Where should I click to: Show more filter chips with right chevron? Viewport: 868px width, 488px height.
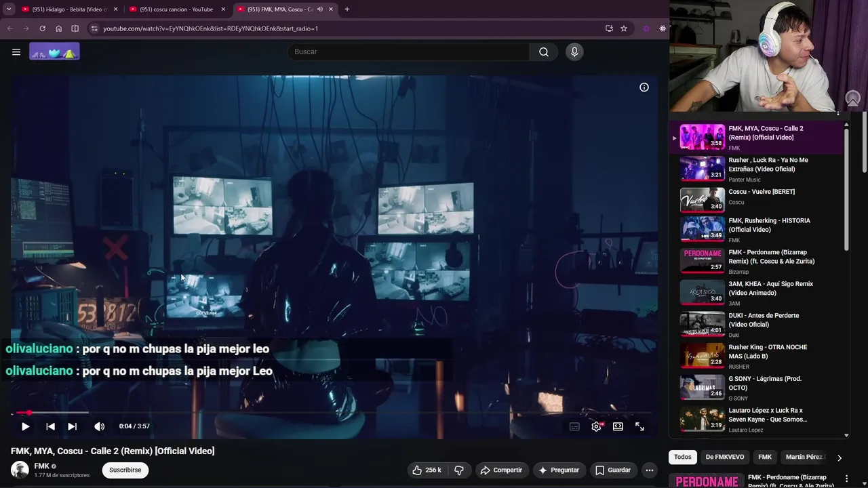coord(839,457)
